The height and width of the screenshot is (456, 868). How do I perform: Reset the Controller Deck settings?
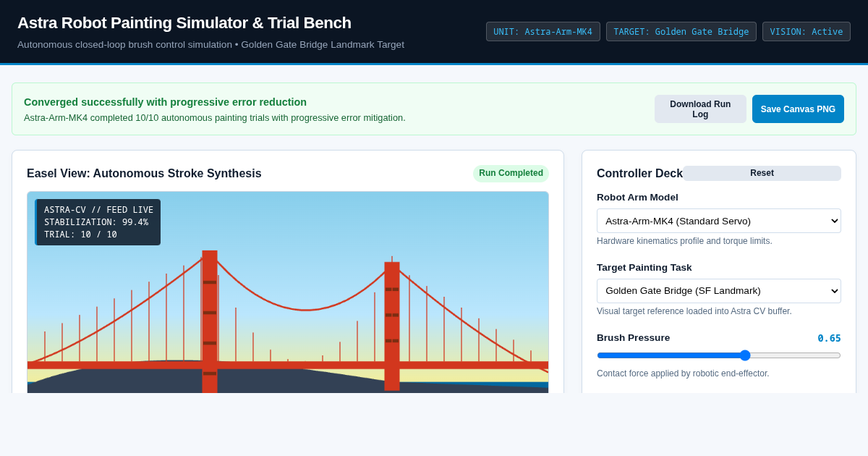click(762, 173)
